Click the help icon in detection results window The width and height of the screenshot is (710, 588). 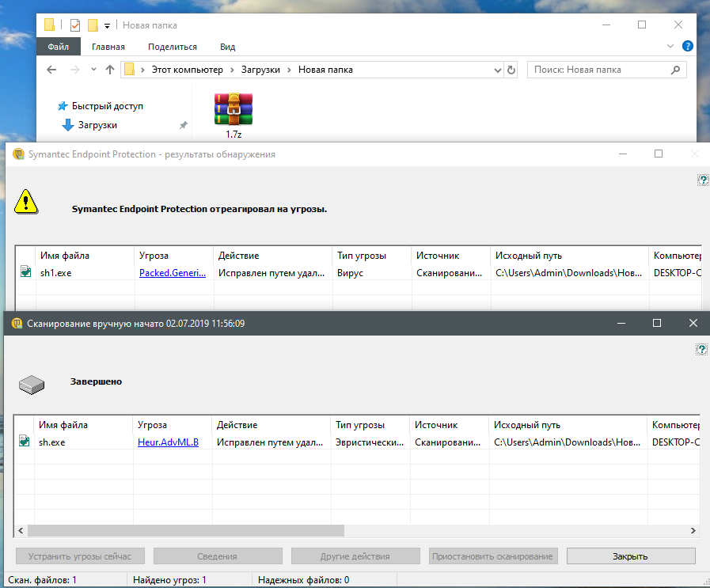(x=703, y=180)
